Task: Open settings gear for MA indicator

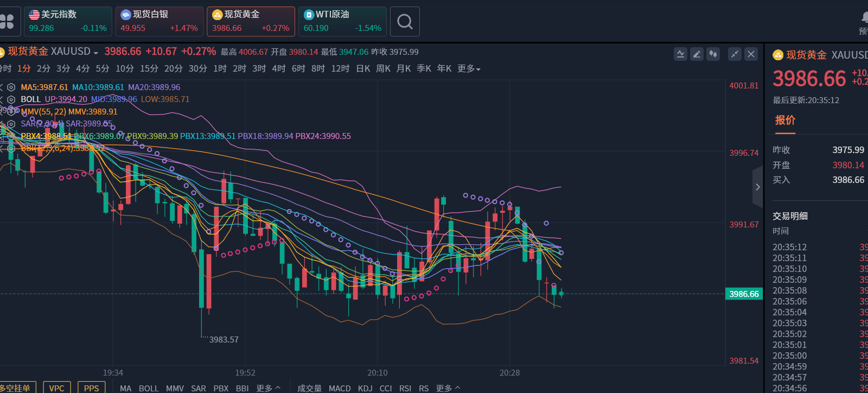Action: click(x=11, y=87)
